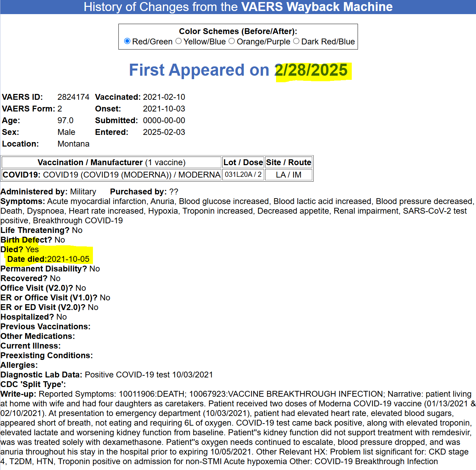Click the Sex value Male
This screenshot has width=476, height=470.
[66, 132]
